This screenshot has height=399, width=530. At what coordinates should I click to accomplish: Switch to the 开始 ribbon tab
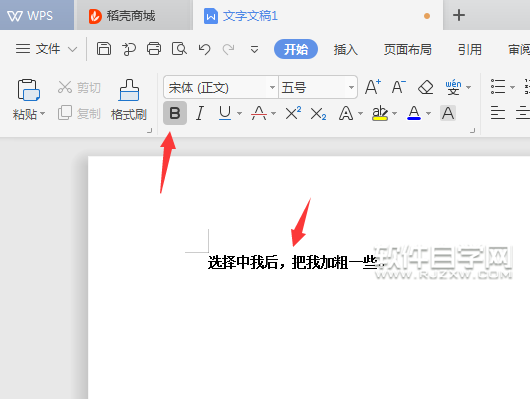pyautogui.click(x=296, y=49)
